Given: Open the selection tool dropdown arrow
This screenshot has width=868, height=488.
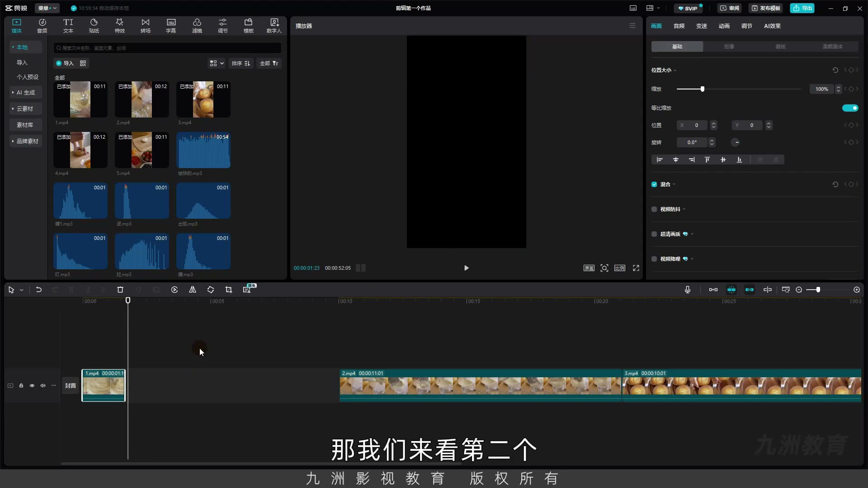Looking at the screenshot, I should tap(22, 290).
